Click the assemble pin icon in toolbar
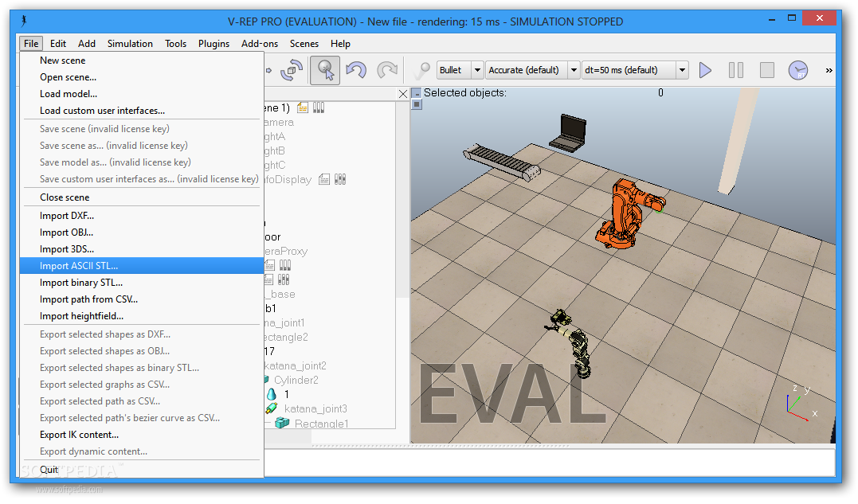Screen dimensions: 858x504 pos(422,70)
